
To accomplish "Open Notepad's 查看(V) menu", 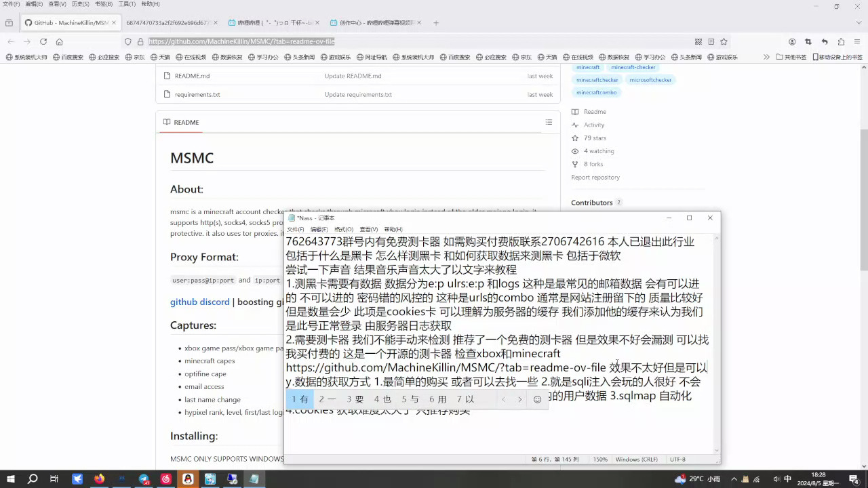I will (369, 229).
